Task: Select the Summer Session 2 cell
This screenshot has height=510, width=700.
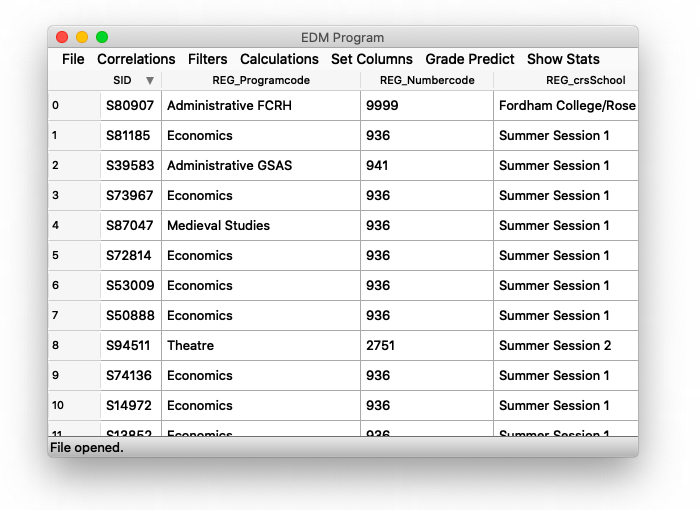Action: (554, 345)
